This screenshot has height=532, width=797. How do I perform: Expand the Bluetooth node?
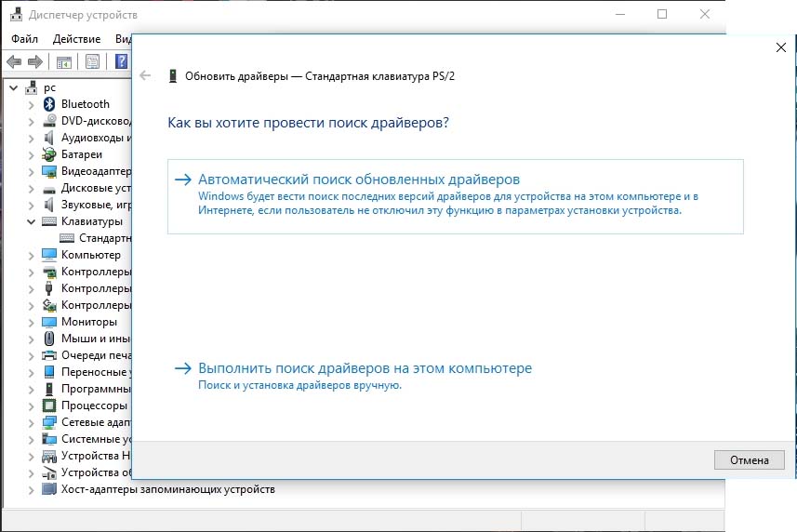31,105
